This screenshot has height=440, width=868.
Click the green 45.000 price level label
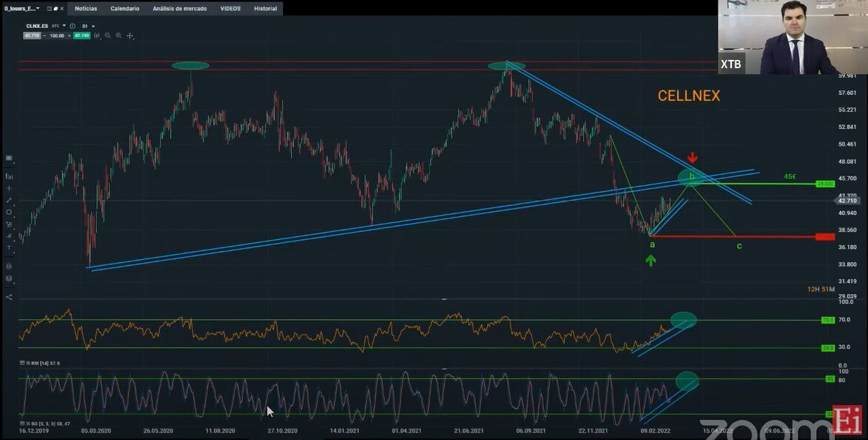tap(825, 184)
